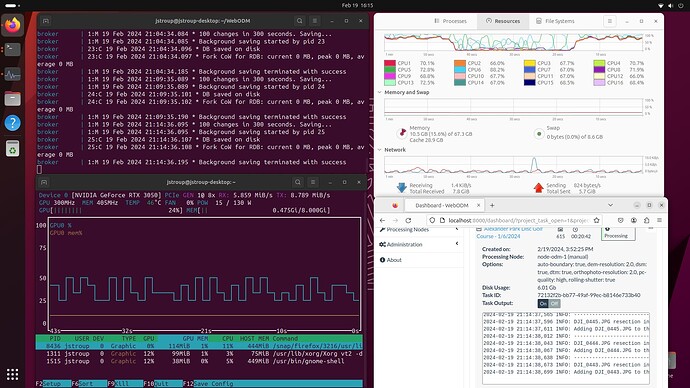Viewport: 690px width, 388px height.
Task: Open the Trash dock icon
Action: (12, 148)
